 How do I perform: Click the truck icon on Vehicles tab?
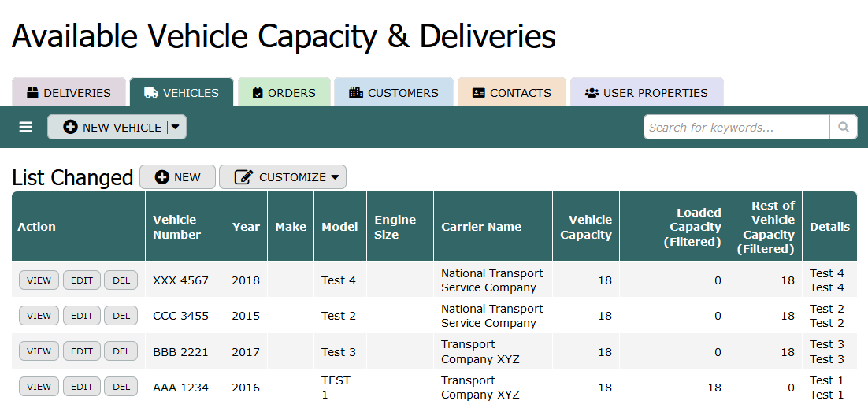coord(151,93)
